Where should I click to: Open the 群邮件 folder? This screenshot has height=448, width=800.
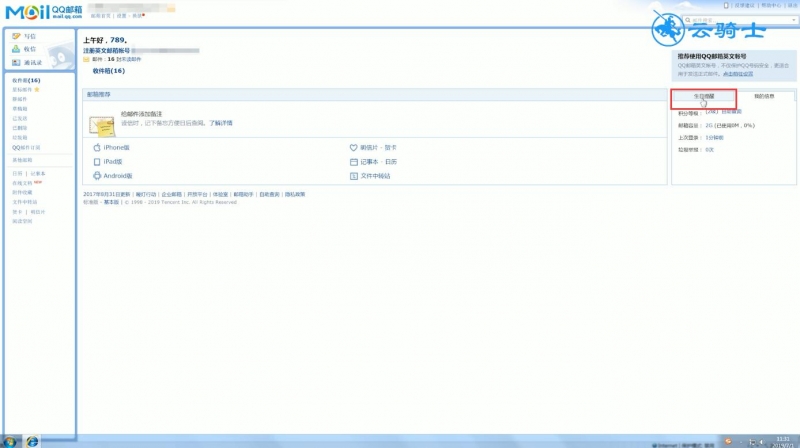tap(20, 99)
